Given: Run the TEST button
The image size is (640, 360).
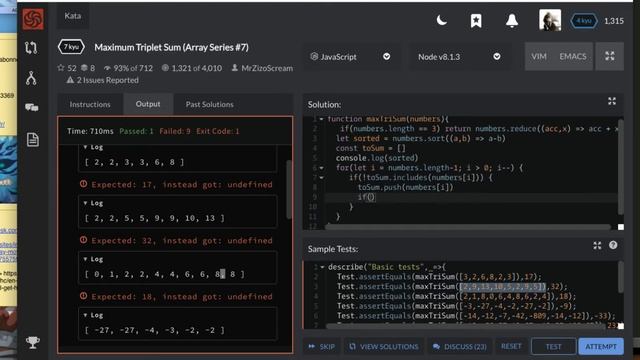Looking at the screenshot, I should (x=553, y=347).
